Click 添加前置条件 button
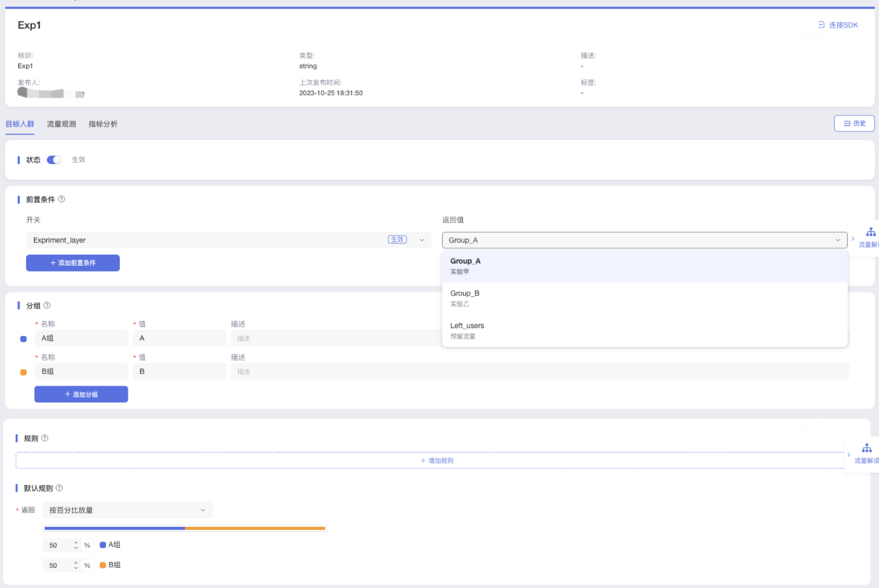This screenshot has height=588, width=879. tap(73, 263)
